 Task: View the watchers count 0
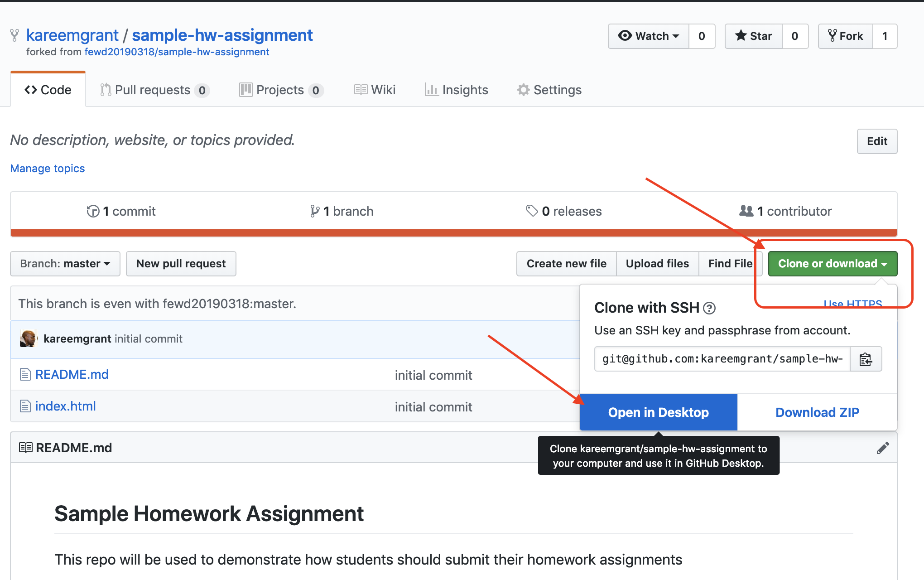(x=702, y=36)
